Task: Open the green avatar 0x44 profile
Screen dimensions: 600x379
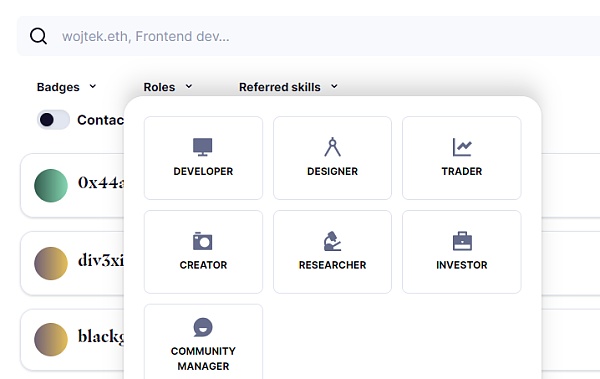Action: click(x=73, y=185)
